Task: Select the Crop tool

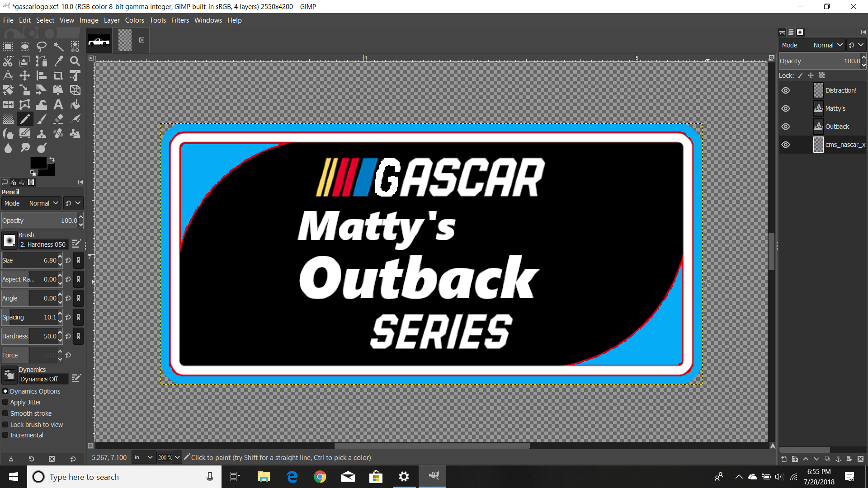Action: [x=58, y=75]
